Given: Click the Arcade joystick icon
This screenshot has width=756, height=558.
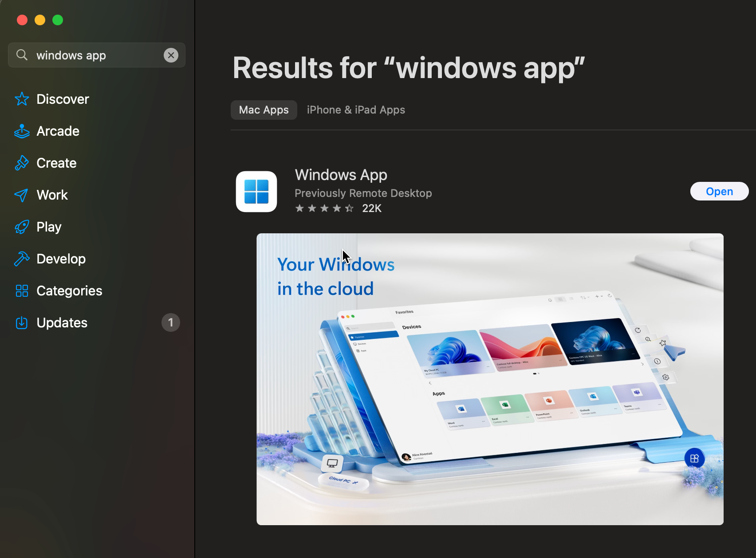Looking at the screenshot, I should tap(22, 131).
